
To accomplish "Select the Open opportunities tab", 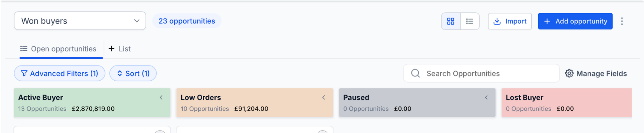I will (58, 49).
